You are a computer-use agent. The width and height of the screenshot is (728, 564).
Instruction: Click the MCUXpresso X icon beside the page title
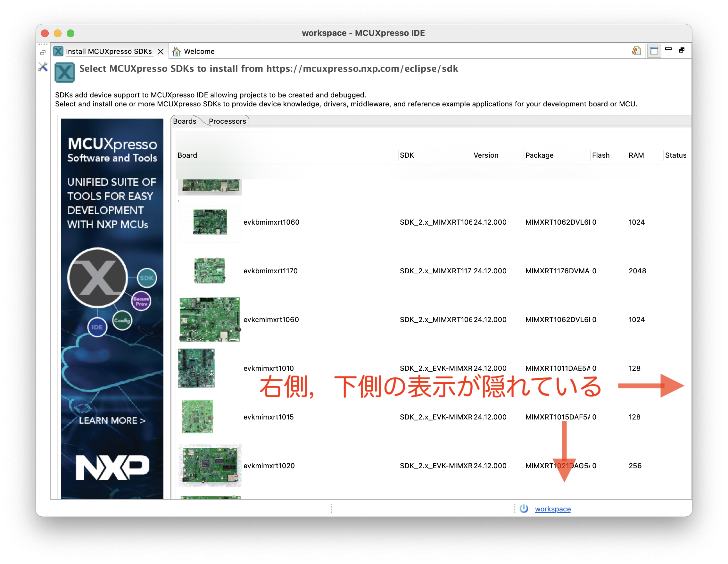[x=64, y=72]
